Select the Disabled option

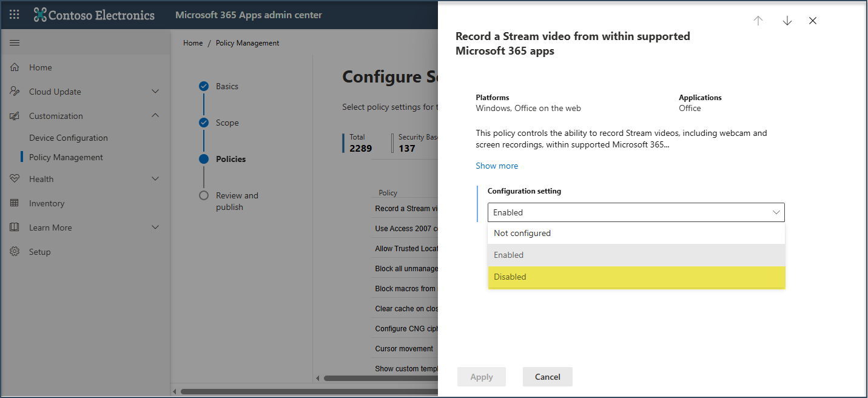pyautogui.click(x=636, y=277)
